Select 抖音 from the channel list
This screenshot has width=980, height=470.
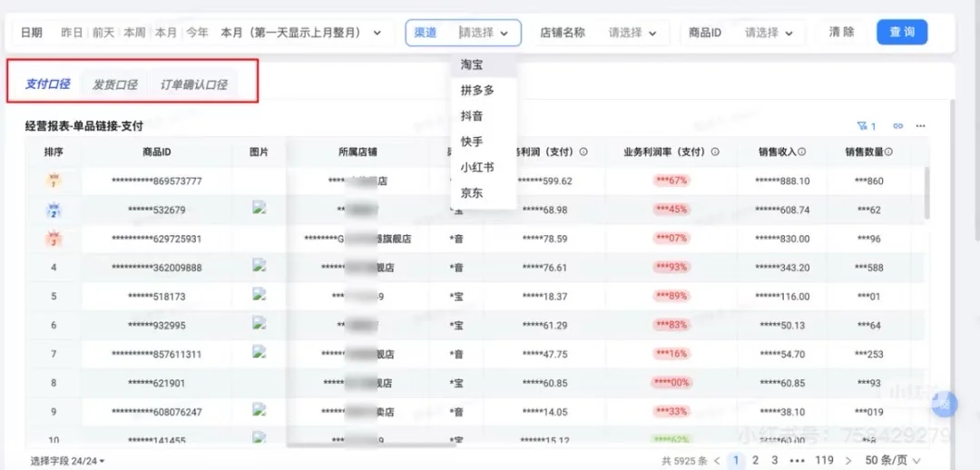point(484,116)
